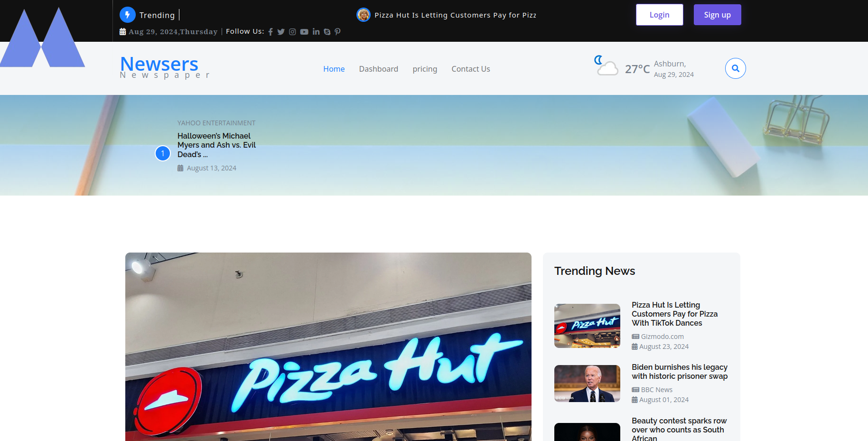868x441 pixels.
Task: Click the calendar icon beside August 01, 2024
Action: tap(635, 400)
